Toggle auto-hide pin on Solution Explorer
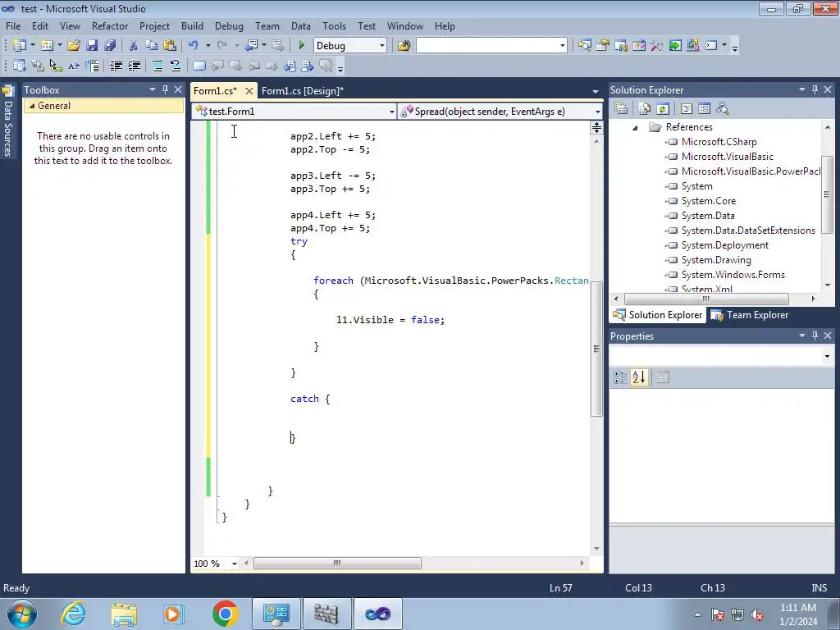 coord(815,89)
